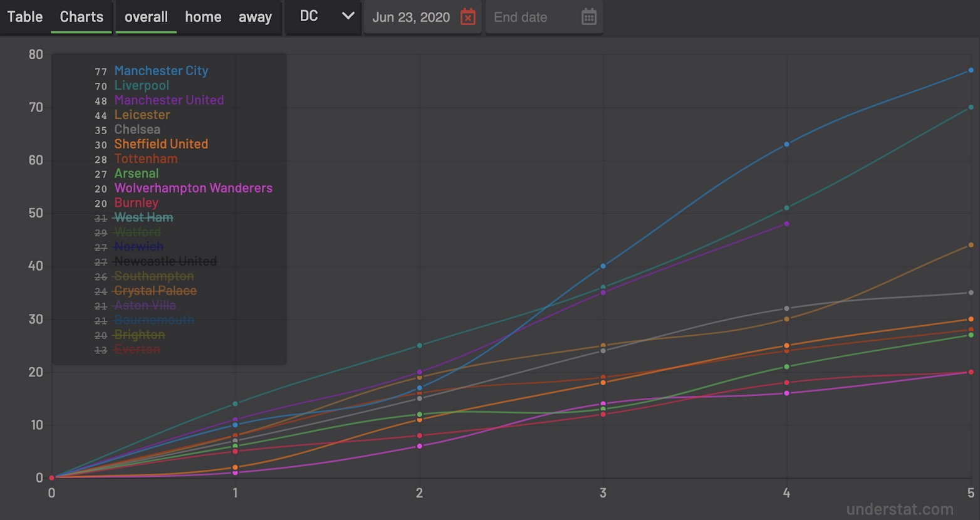Click Liverpool's data point at matchweek 1

235,403
